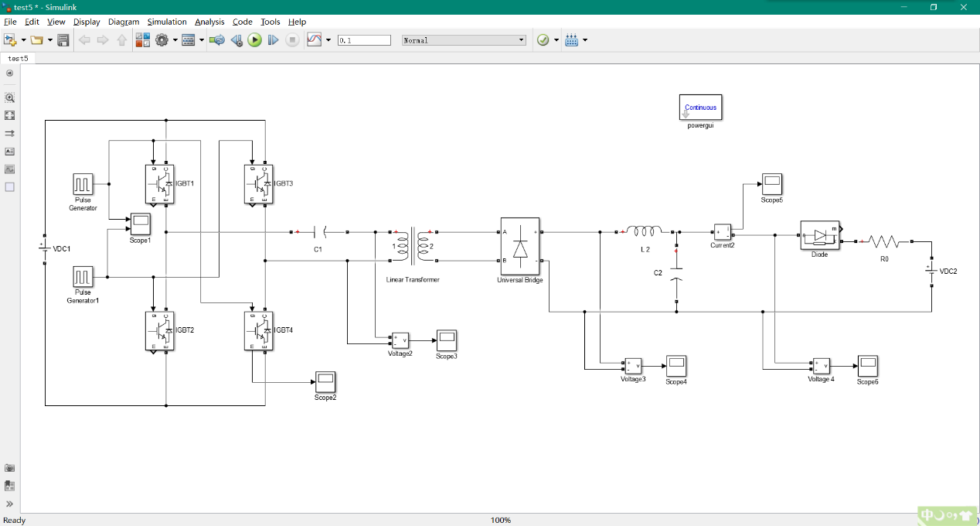Click the Save model icon
Screen dimensions: 980x526
pos(63,40)
